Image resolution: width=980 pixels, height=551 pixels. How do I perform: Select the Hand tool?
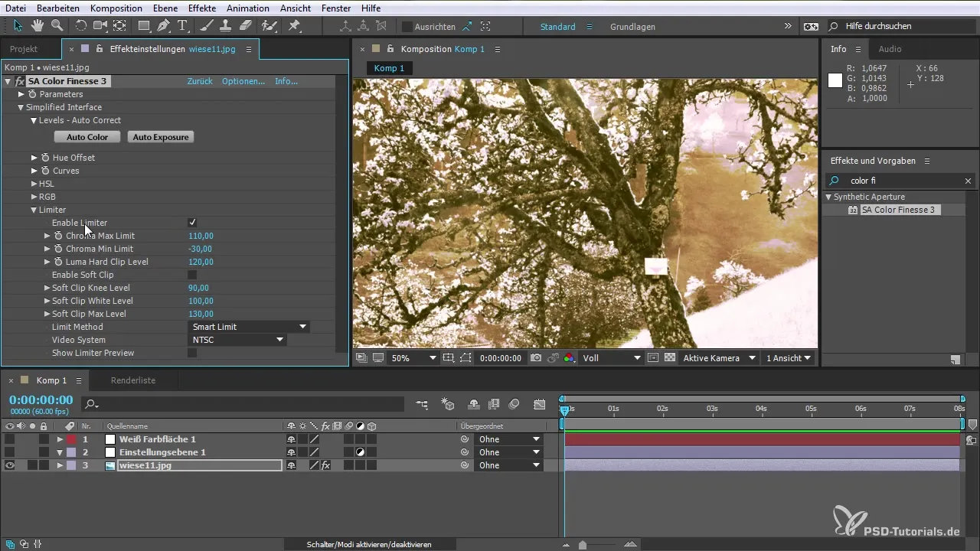pyautogui.click(x=37, y=25)
